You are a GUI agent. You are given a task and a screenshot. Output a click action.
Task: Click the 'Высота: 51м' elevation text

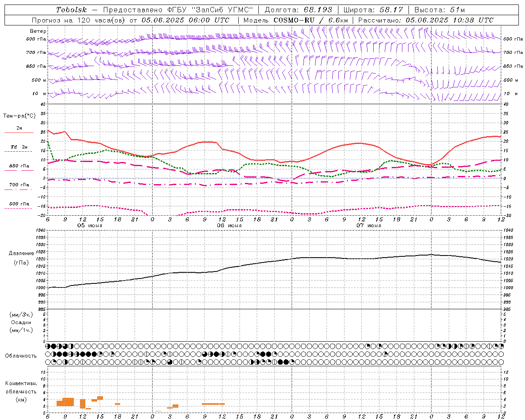click(440, 10)
